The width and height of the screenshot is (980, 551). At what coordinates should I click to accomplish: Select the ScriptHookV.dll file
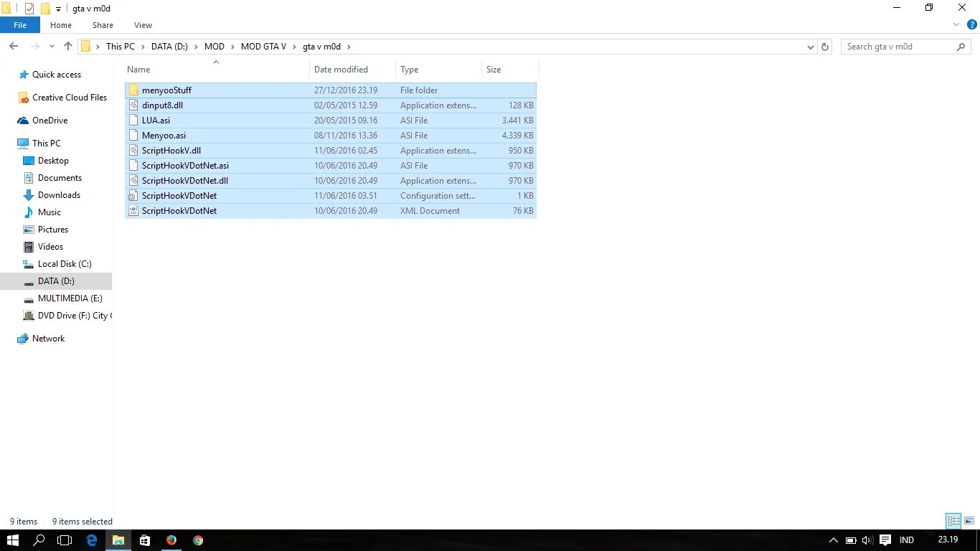point(331,151)
